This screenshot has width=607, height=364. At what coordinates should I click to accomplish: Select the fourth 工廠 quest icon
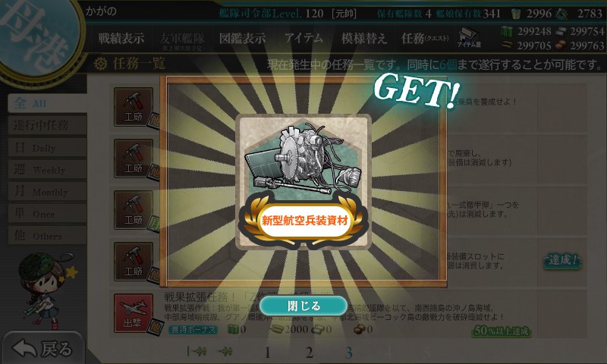click(x=134, y=262)
